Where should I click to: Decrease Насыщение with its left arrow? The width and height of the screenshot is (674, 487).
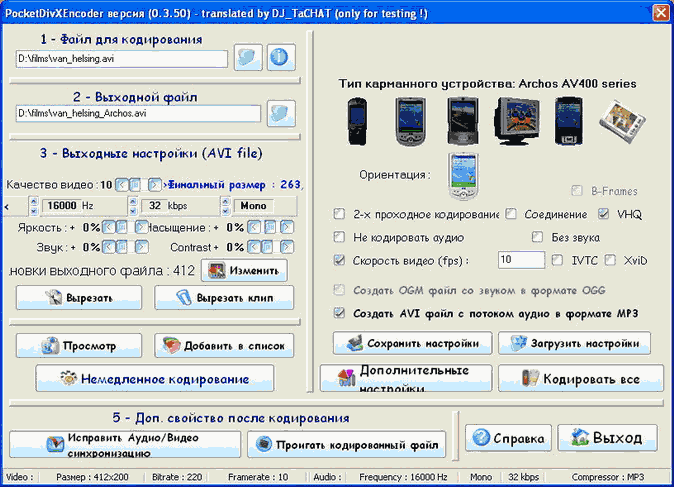[254, 227]
